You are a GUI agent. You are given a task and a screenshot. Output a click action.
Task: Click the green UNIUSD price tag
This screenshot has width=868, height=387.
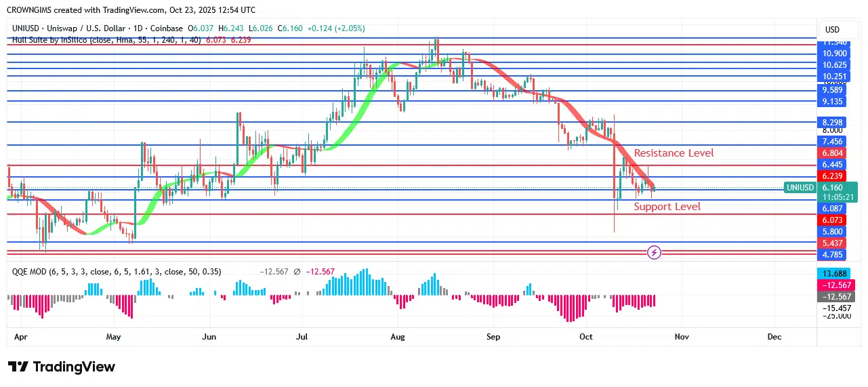tap(800, 187)
